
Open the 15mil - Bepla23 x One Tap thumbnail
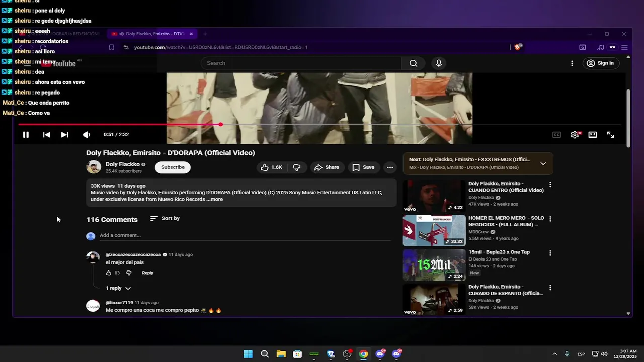434,265
